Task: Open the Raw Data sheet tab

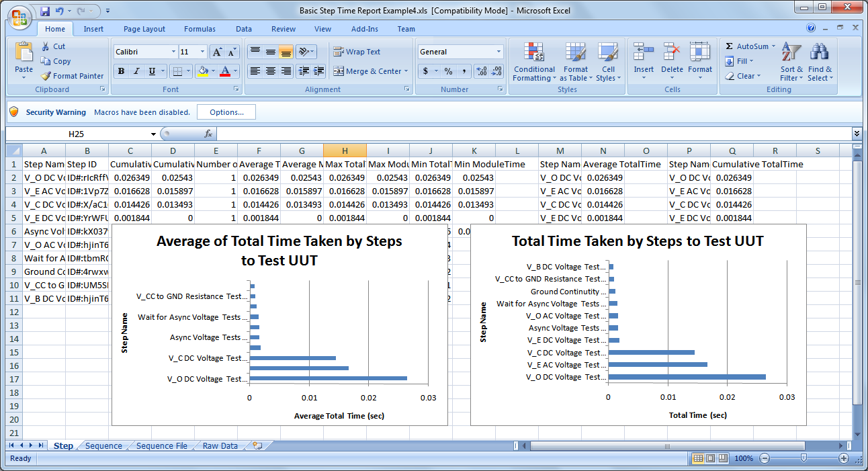Action: (x=220, y=445)
